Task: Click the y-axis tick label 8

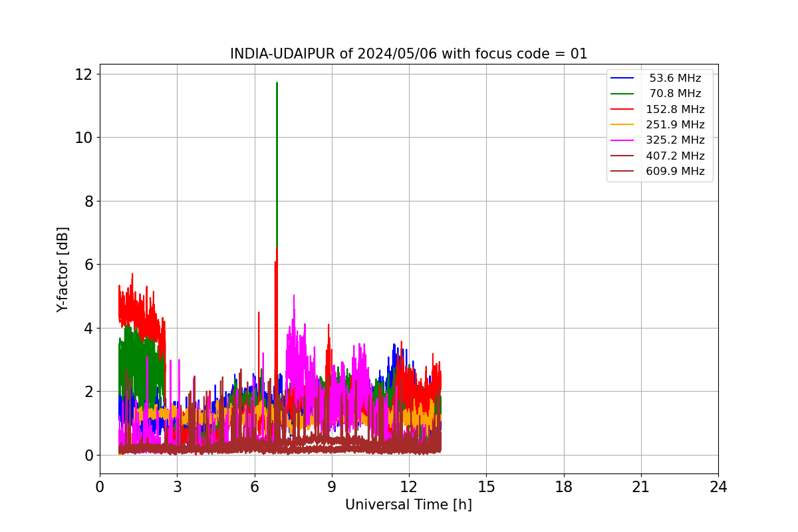Action: coord(88,201)
